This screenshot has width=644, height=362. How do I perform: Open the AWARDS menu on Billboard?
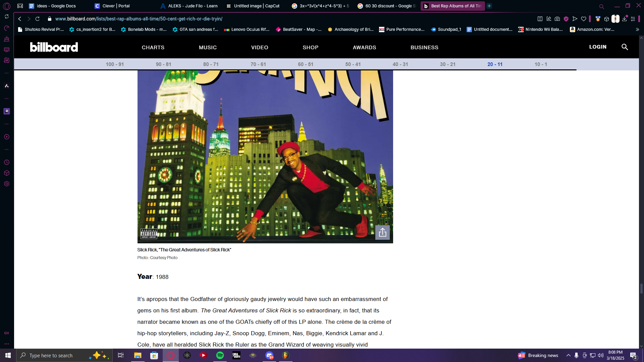[364, 47]
